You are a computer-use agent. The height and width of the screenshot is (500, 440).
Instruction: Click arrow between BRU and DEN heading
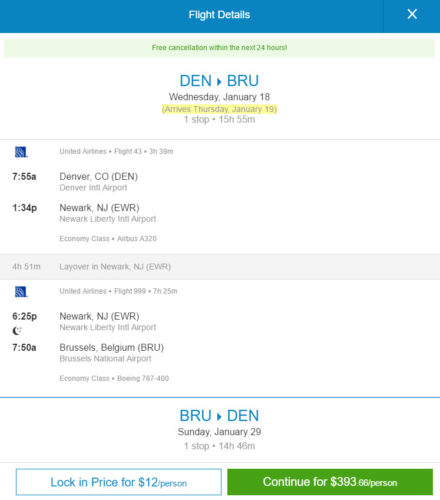click(219, 416)
